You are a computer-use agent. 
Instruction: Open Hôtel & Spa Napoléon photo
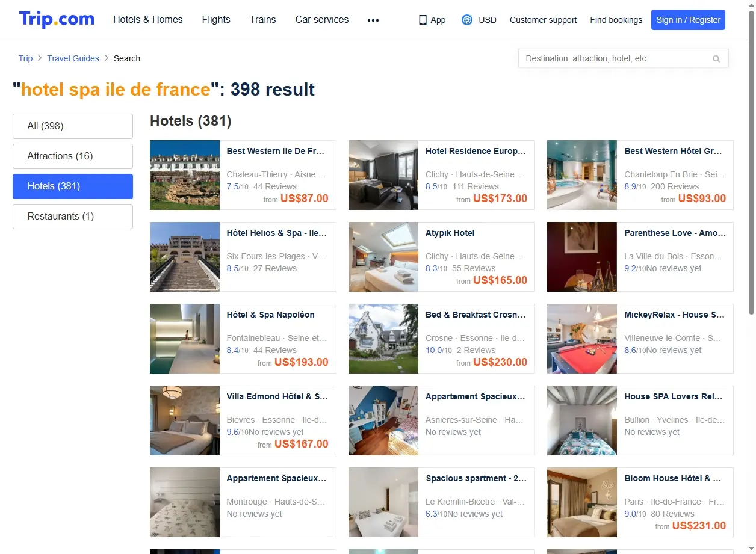click(185, 339)
